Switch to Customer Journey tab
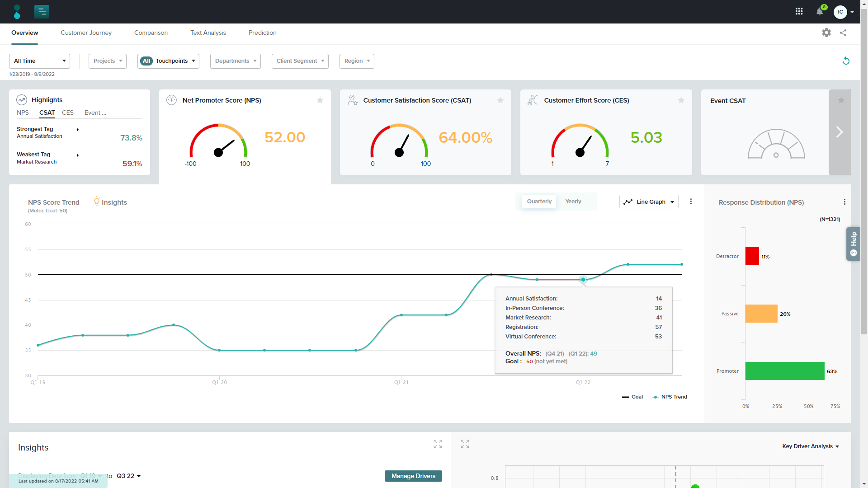868x488 pixels. click(86, 33)
